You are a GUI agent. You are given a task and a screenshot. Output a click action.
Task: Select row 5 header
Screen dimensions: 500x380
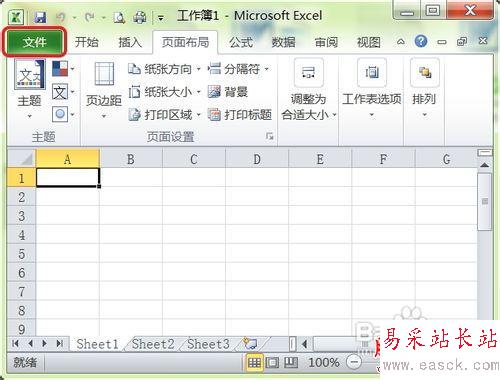(x=21, y=254)
